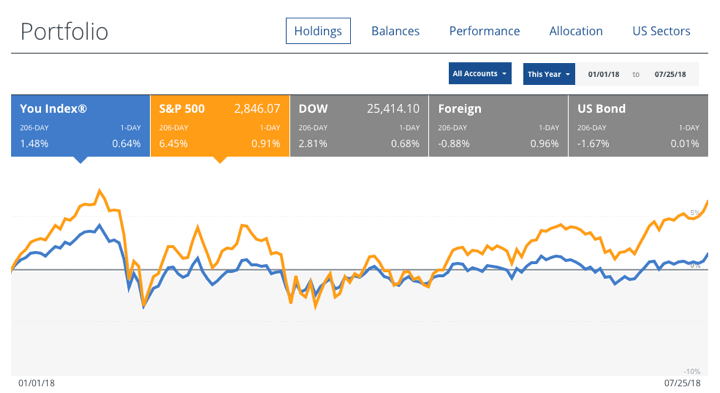The height and width of the screenshot is (393, 720).
Task: Expand the All Accounts dropdown
Action: (480, 73)
